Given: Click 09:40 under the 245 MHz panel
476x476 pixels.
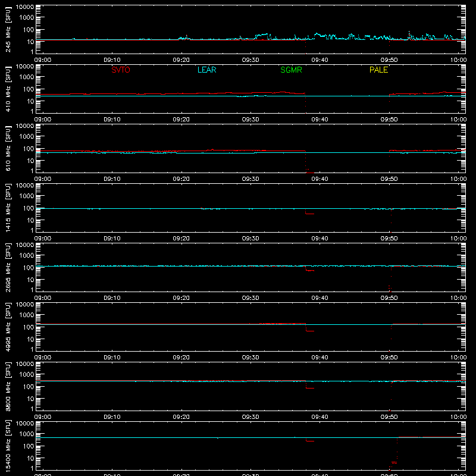Looking at the screenshot, I should pos(320,60).
